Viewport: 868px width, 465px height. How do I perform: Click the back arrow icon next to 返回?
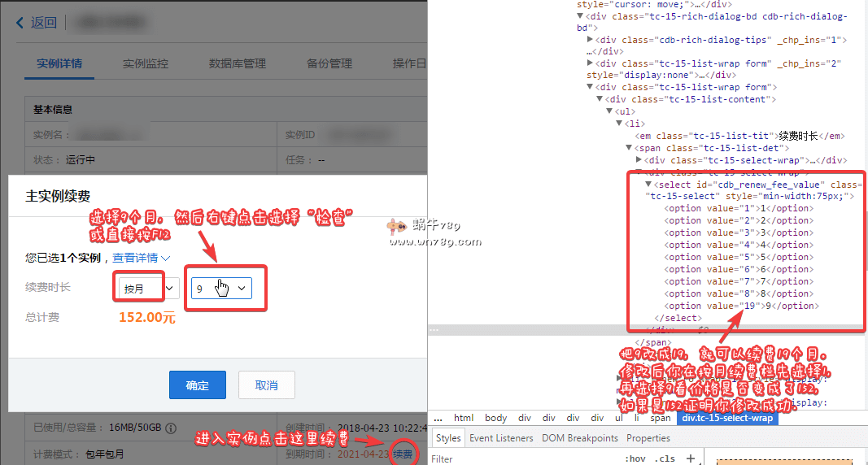pyautogui.click(x=20, y=23)
